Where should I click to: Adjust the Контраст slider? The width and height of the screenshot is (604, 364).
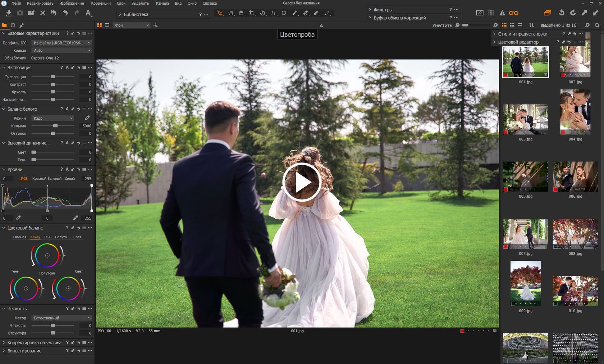[53, 84]
